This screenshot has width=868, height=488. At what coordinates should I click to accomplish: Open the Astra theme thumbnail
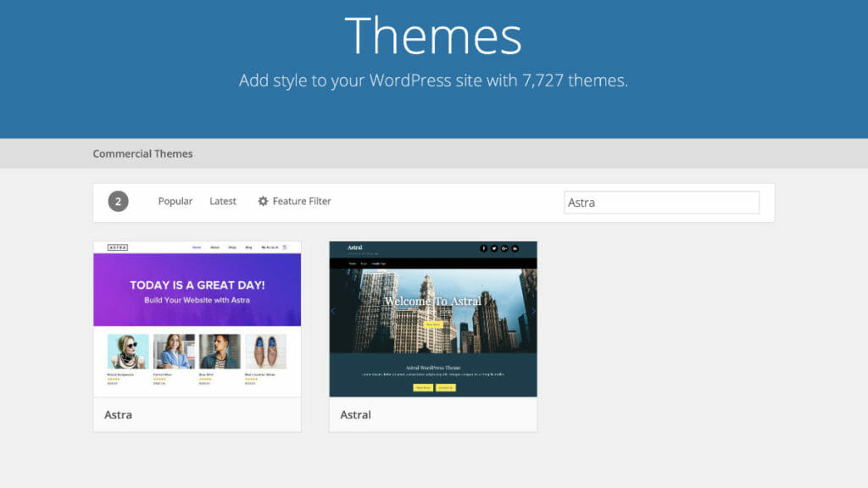coord(197,318)
